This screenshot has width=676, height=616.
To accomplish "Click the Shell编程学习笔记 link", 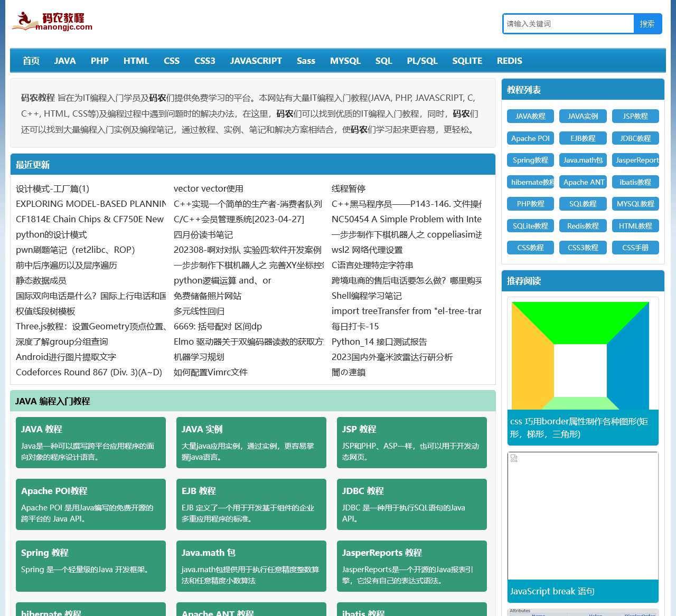I will [x=367, y=296].
